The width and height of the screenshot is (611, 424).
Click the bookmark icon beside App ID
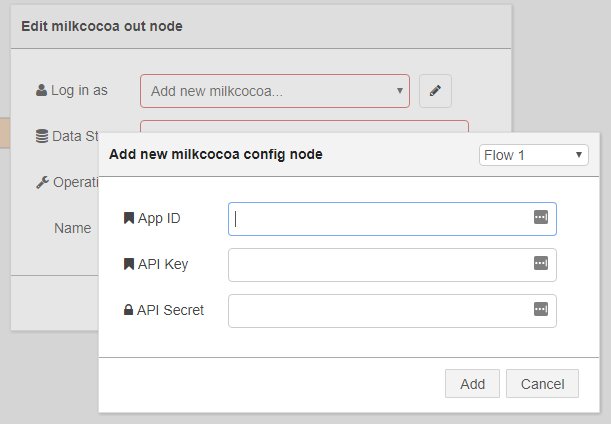point(128,218)
